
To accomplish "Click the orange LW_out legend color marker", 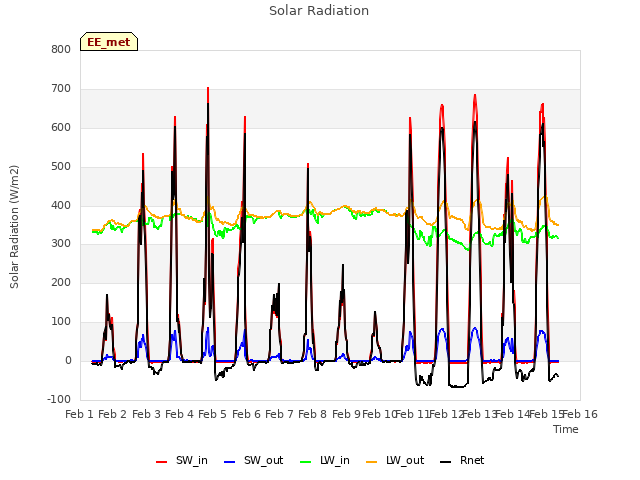I will (x=372, y=462).
